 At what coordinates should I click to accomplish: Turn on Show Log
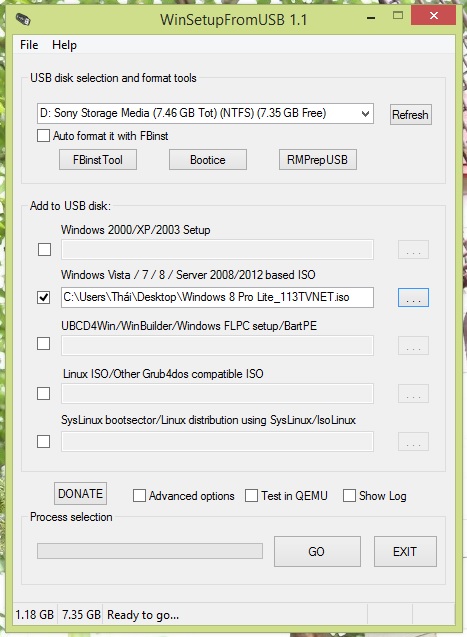349,496
